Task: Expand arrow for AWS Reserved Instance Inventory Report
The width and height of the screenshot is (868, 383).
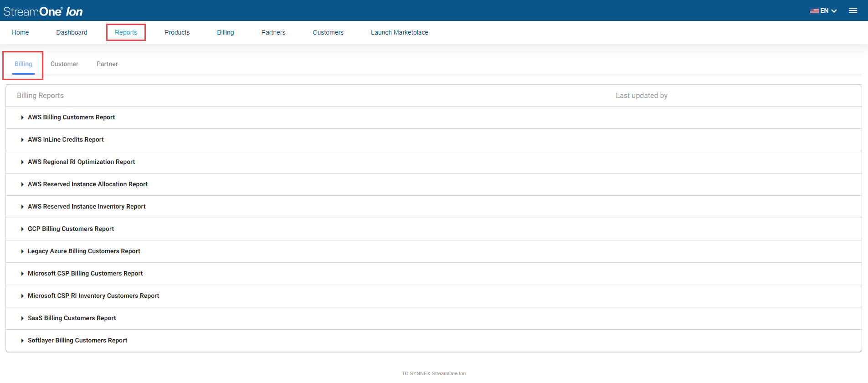Action: (22, 207)
